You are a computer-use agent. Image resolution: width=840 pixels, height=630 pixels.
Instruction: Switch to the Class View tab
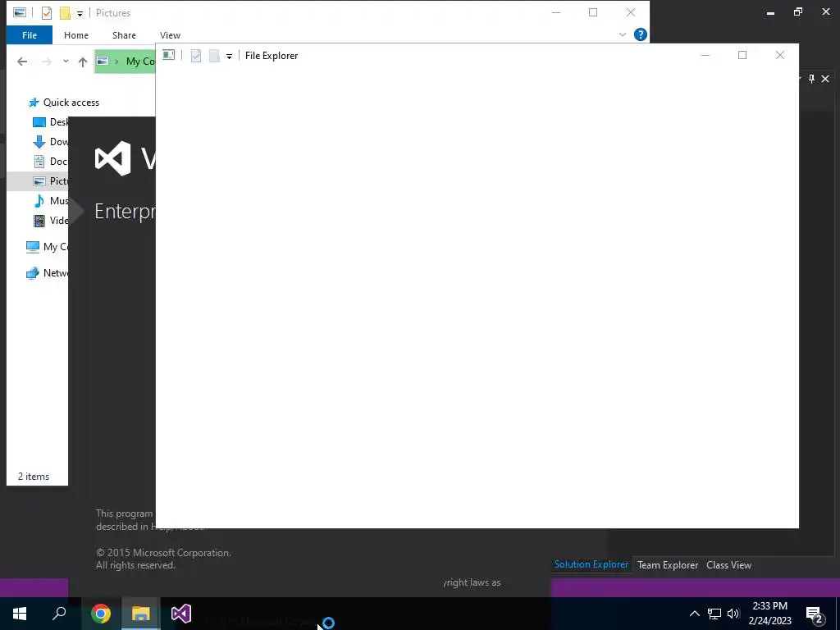coord(728,565)
